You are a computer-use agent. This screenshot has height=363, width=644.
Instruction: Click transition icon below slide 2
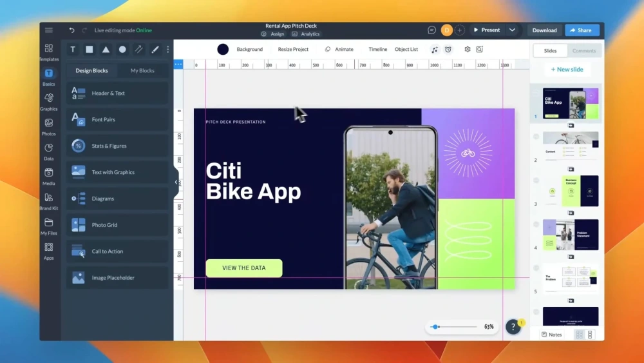coord(571,169)
